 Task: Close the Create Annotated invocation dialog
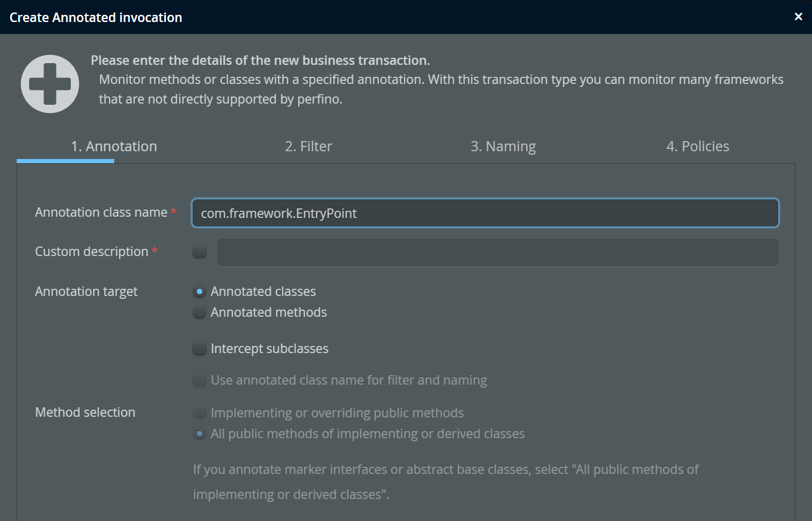798,17
